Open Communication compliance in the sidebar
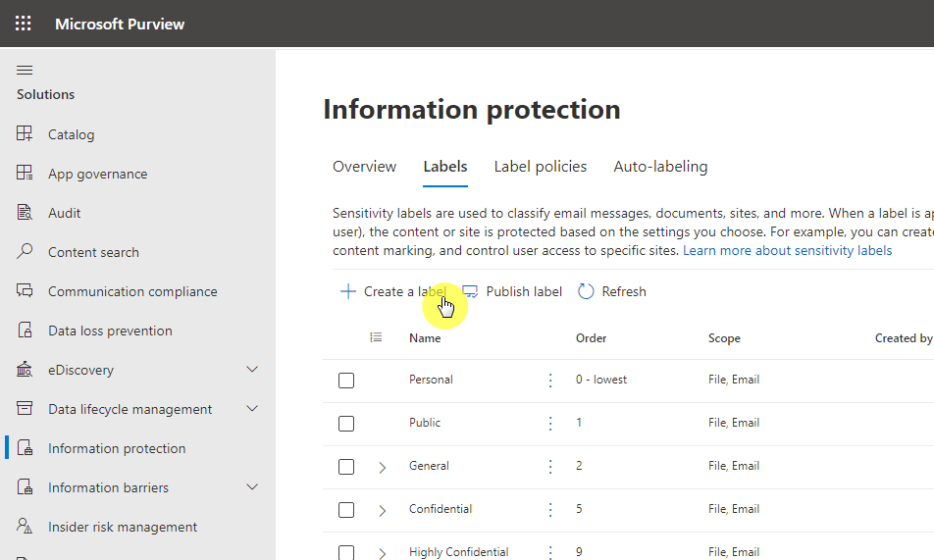This screenshot has height=560, width=934. 132,291
